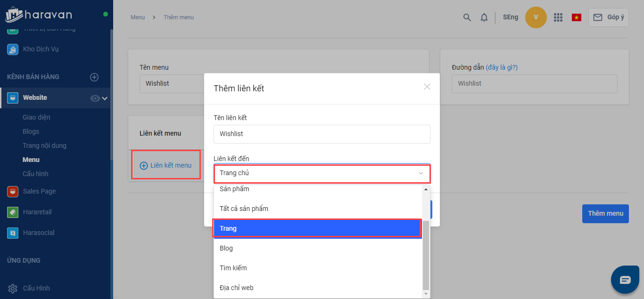Close the Thêm liên kết dialog
Viewport: 644px width, 299px height.
(427, 87)
